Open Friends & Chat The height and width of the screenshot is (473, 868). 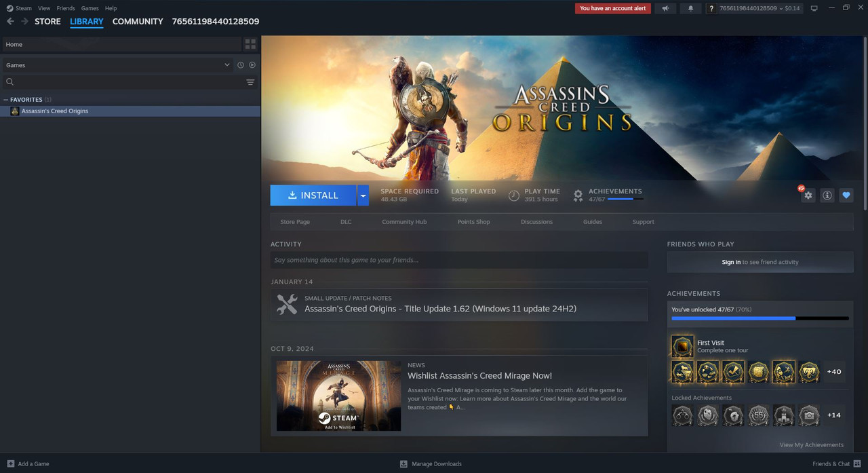click(837, 464)
